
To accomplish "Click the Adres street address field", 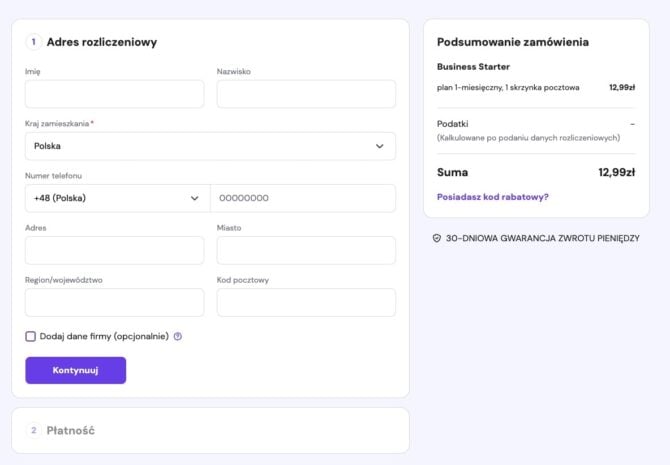I will [114, 250].
